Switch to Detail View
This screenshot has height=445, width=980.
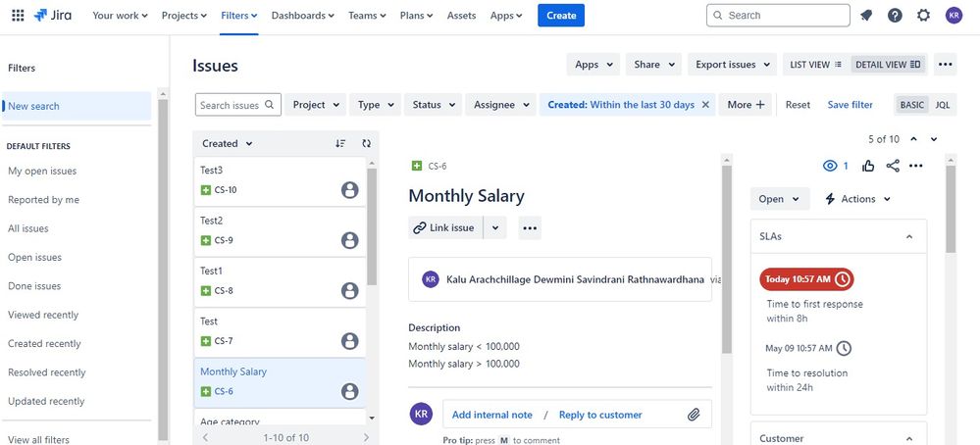(x=888, y=65)
